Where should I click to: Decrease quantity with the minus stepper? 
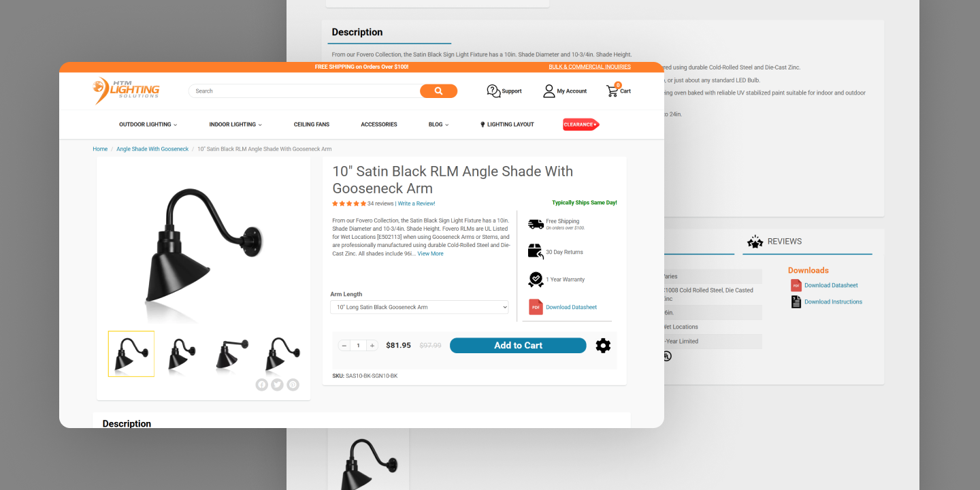point(344,346)
